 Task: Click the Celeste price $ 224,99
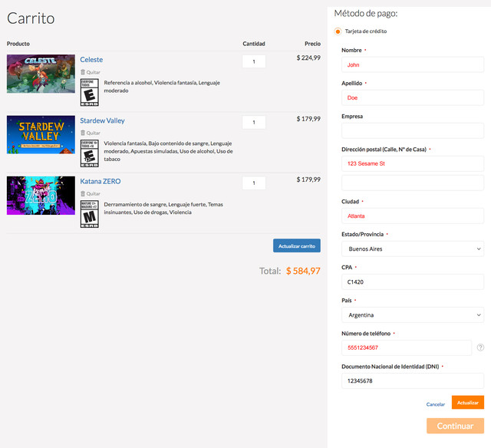pyautogui.click(x=308, y=58)
